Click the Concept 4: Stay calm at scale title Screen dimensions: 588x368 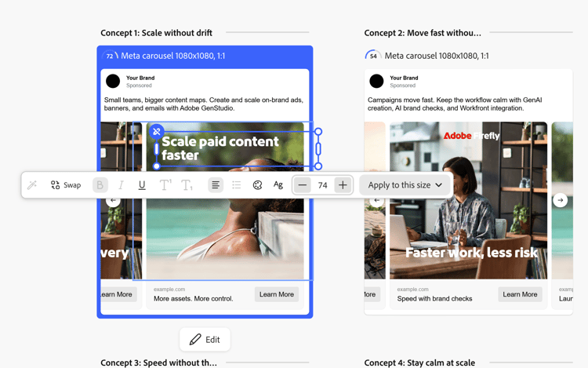click(419, 363)
